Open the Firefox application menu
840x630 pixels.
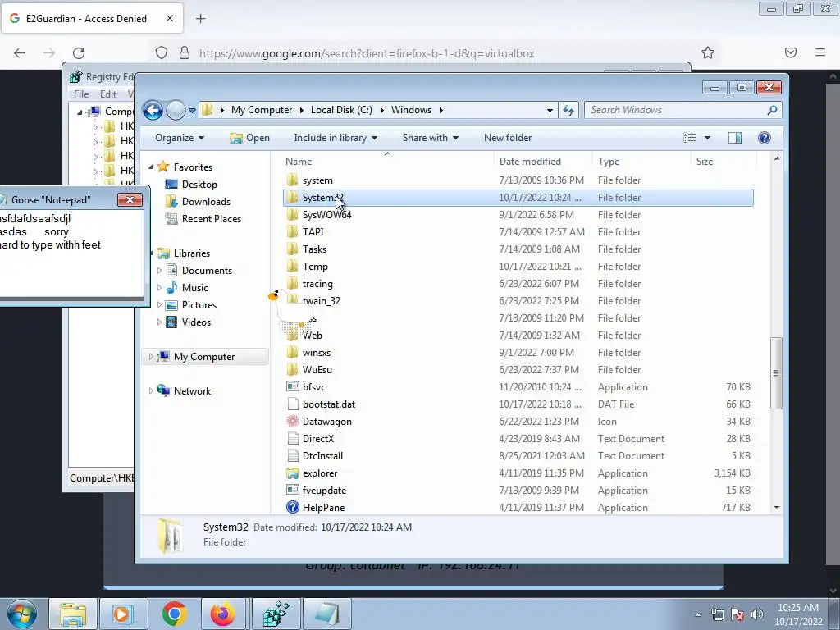click(x=819, y=52)
